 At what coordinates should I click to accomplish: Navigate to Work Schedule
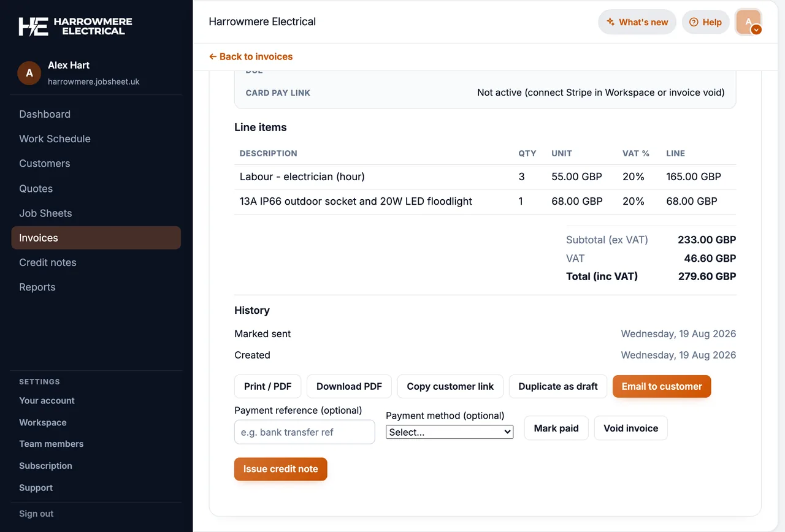55,139
